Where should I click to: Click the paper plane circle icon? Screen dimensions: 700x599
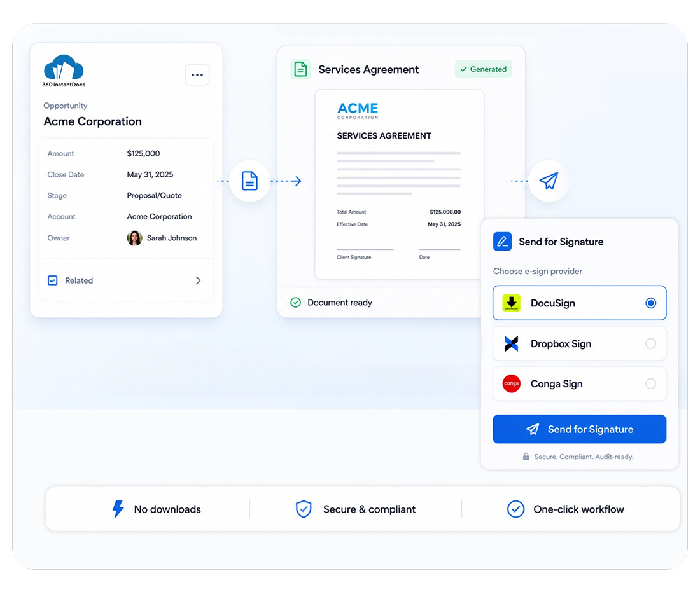(x=549, y=181)
